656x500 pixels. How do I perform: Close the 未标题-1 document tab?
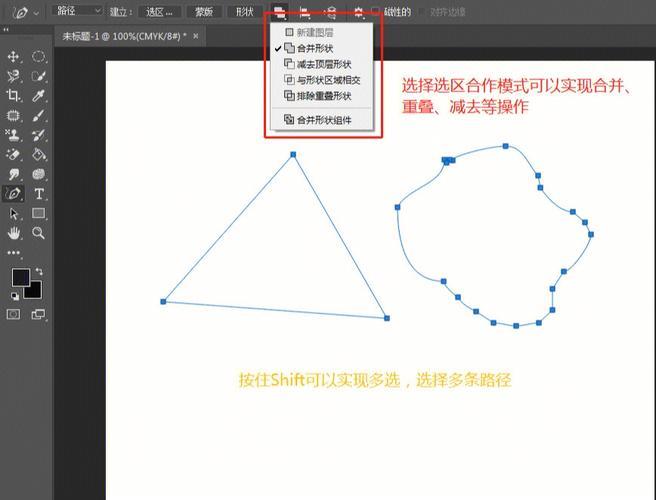pos(195,36)
